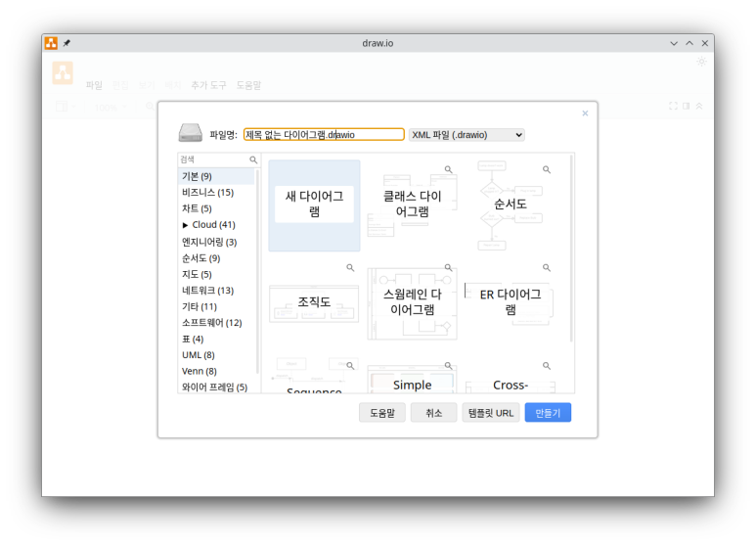
Task: Select the 스윔레인 다이어그램 template
Action: pyautogui.click(x=413, y=303)
